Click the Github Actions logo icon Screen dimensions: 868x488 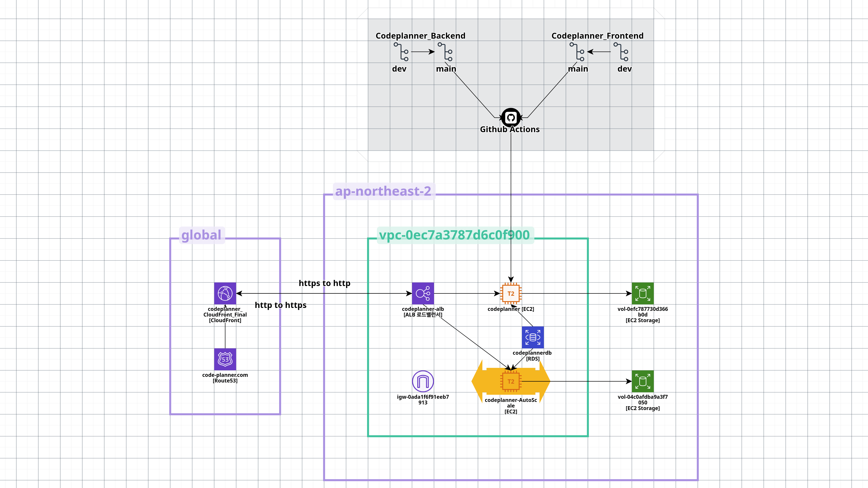(511, 117)
